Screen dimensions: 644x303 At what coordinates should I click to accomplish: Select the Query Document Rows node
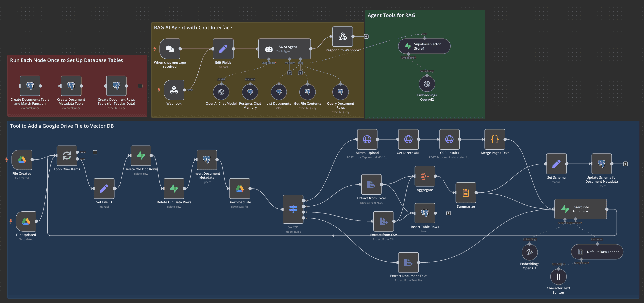[x=341, y=92]
